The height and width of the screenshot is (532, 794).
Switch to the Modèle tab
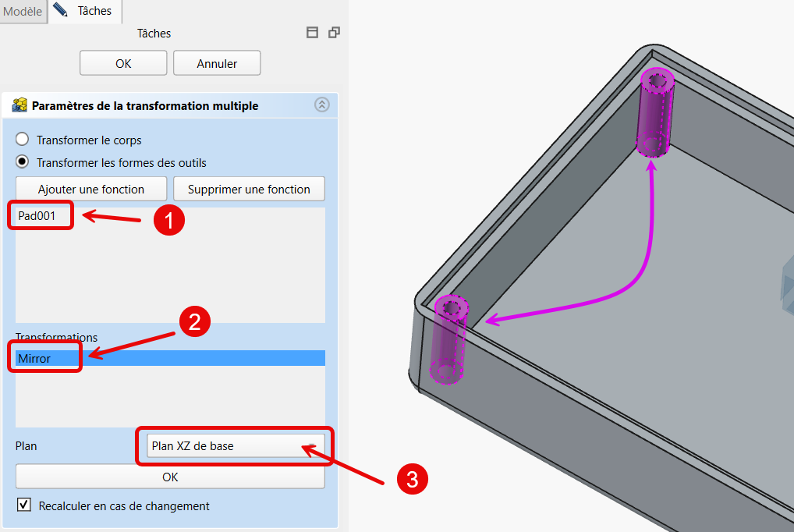point(23,11)
